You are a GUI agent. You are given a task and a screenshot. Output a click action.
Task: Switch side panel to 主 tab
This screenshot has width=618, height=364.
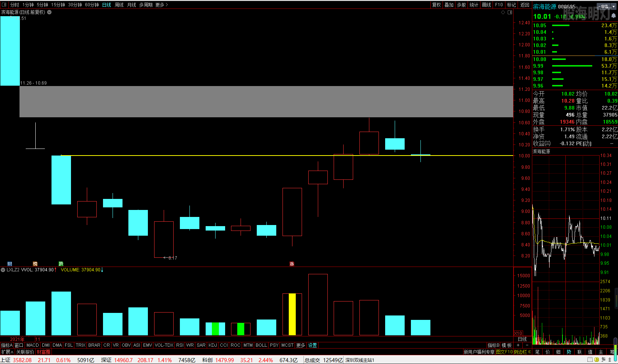point(601,352)
